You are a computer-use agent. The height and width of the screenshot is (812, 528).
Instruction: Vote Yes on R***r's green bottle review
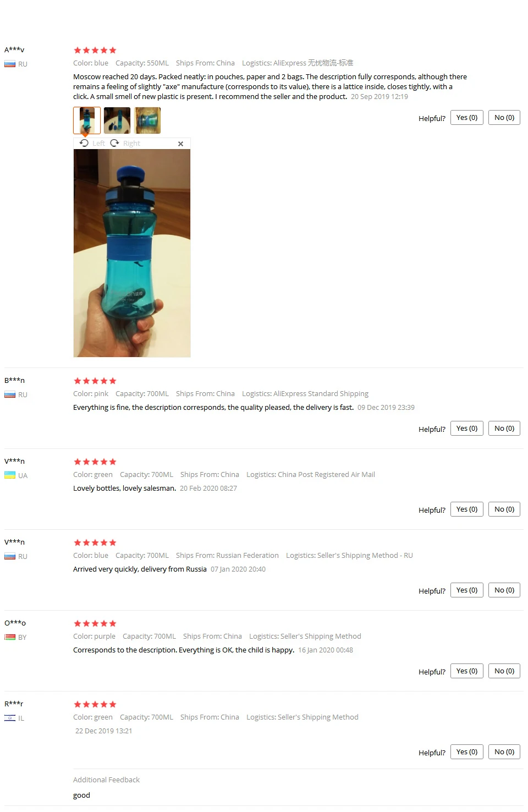pos(467,752)
